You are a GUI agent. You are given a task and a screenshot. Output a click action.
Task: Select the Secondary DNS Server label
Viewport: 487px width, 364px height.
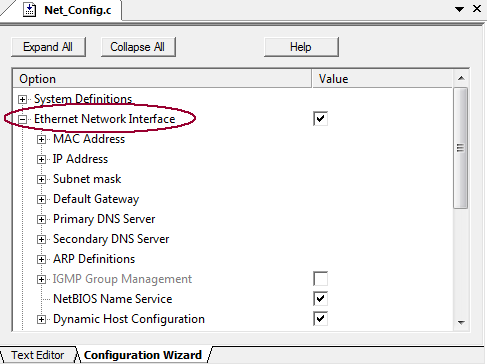111,239
